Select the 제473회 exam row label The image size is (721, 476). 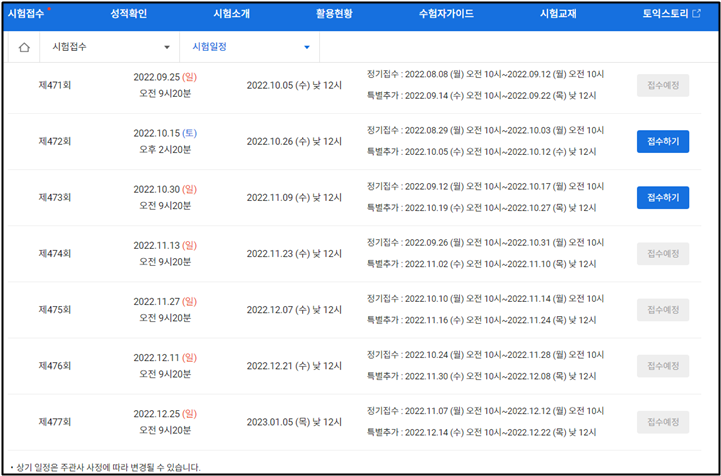[54, 198]
